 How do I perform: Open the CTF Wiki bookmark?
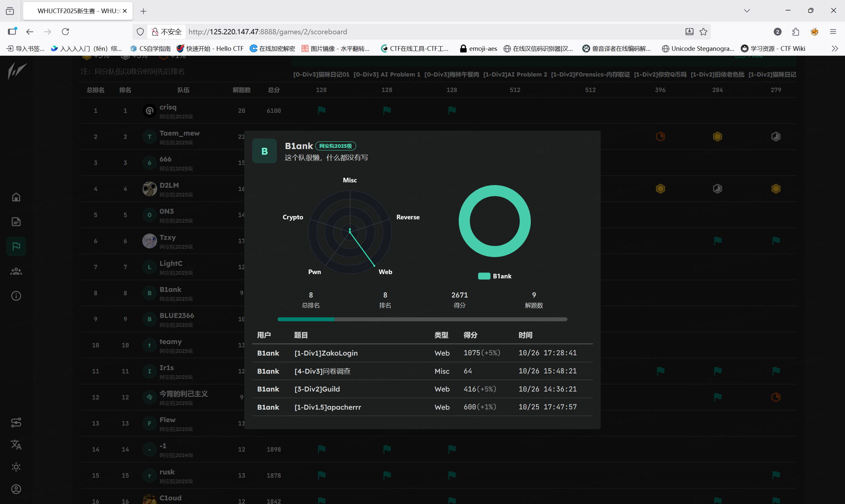coord(773,48)
